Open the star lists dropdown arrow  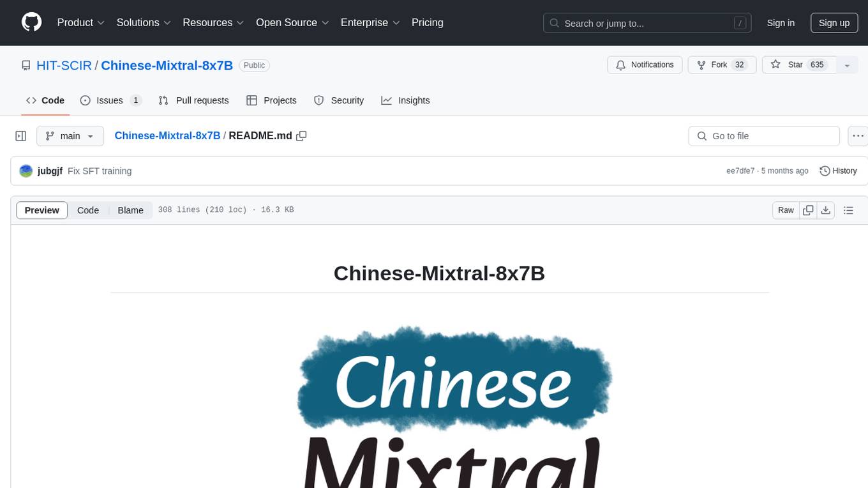847,65
